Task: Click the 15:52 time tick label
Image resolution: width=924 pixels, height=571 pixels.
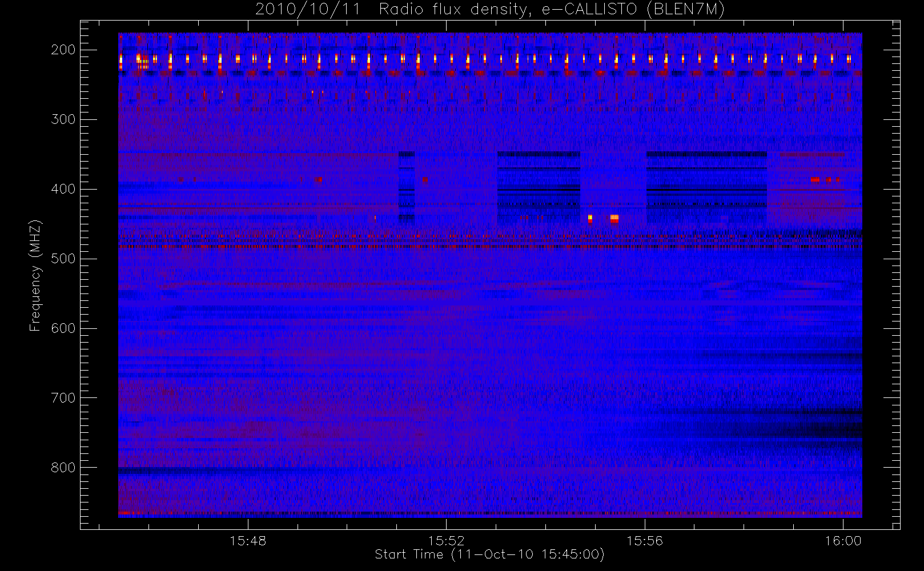Action: coord(447,541)
